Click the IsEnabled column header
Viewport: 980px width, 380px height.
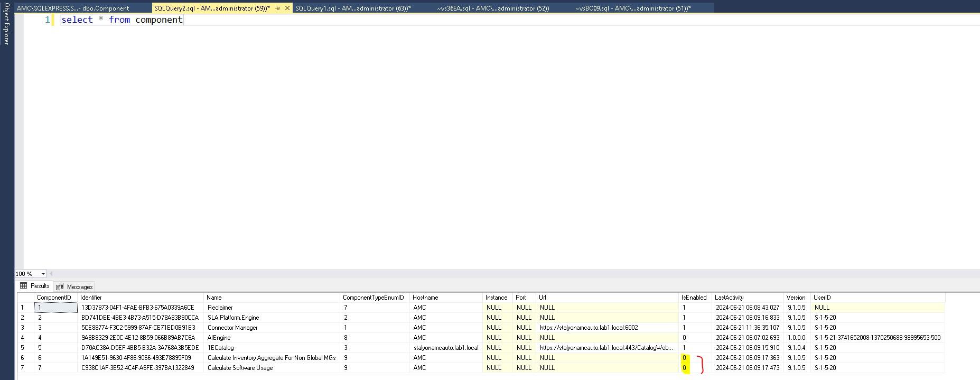click(x=694, y=298)
